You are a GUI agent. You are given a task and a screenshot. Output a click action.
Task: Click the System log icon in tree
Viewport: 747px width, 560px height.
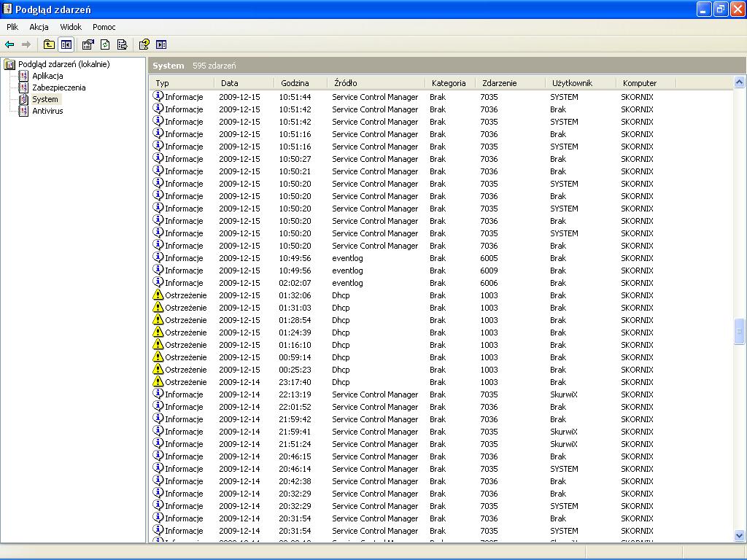pyautogui.click(x=23, y=99)
